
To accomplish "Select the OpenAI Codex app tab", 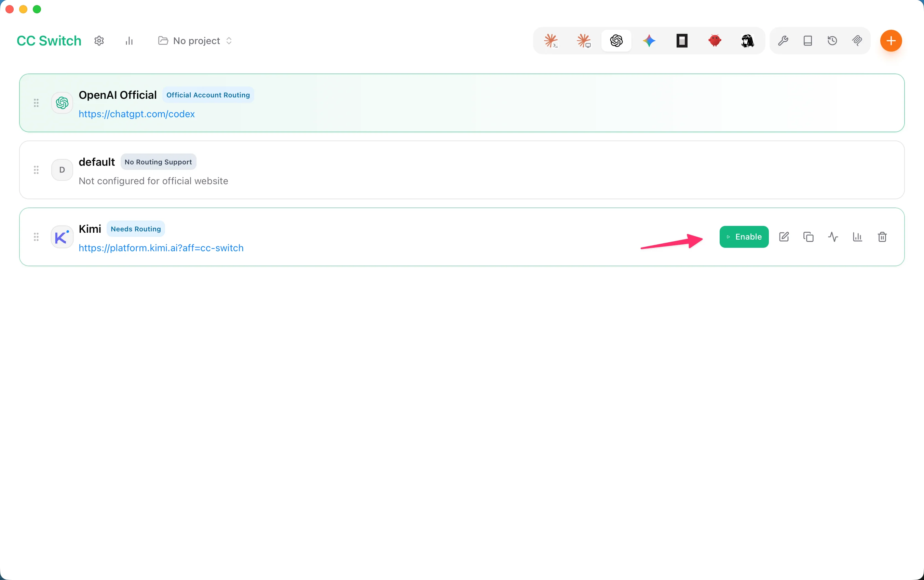I will [616, 41].
